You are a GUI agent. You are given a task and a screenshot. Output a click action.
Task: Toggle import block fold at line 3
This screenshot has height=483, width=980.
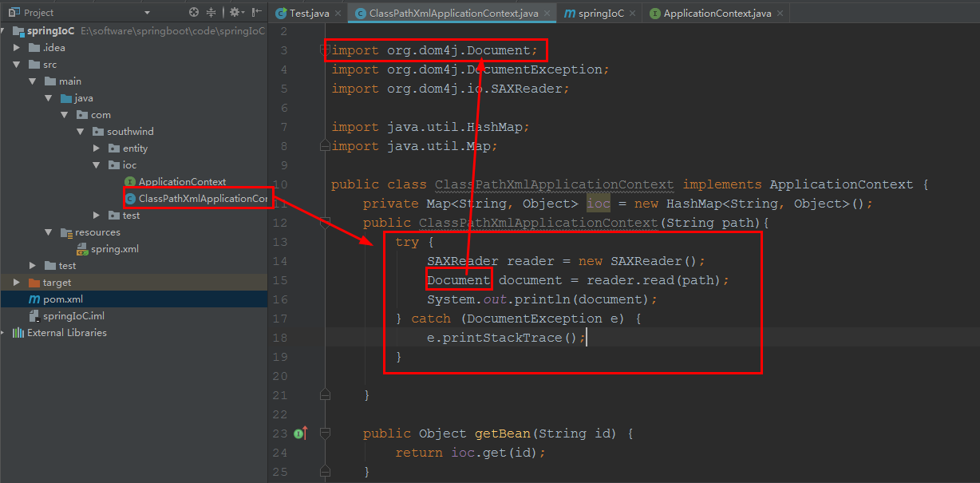(325, 50)
